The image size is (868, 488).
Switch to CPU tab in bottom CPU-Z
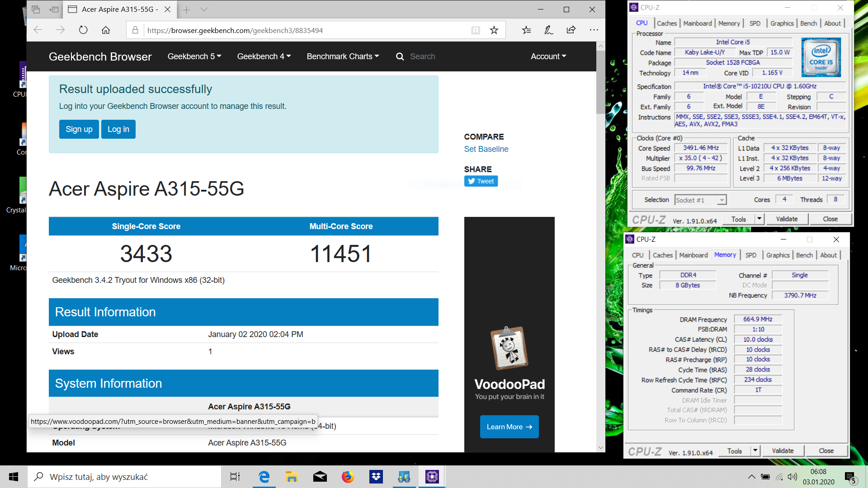pos(638,255)
